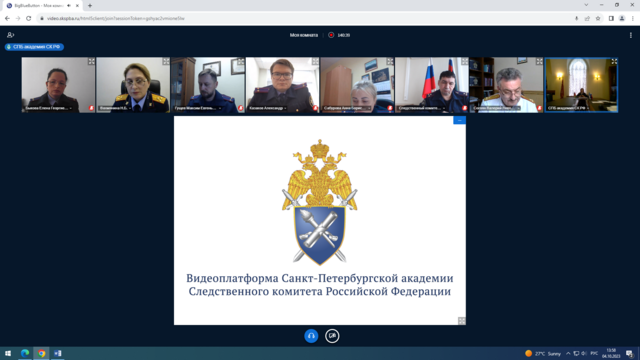Open Грудев Максим webcam name dropdown
Screen dimensions: 640x360
coord(198,108)
